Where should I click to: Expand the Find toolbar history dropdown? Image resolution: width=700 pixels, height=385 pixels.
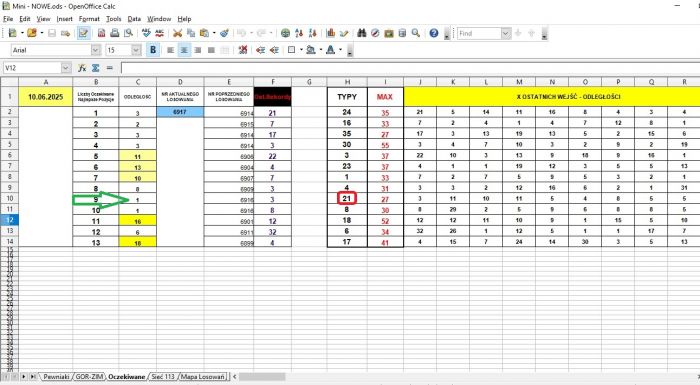point(505,33)
